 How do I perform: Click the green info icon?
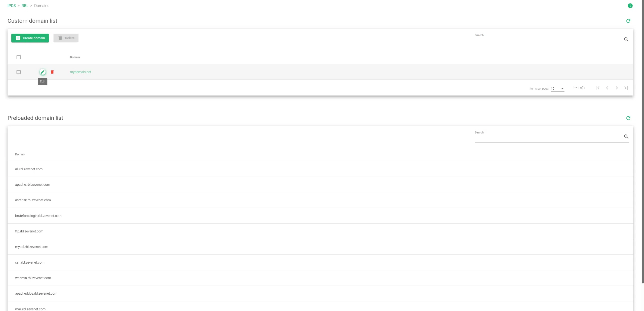pyautogui.click(x=630, y=6)
